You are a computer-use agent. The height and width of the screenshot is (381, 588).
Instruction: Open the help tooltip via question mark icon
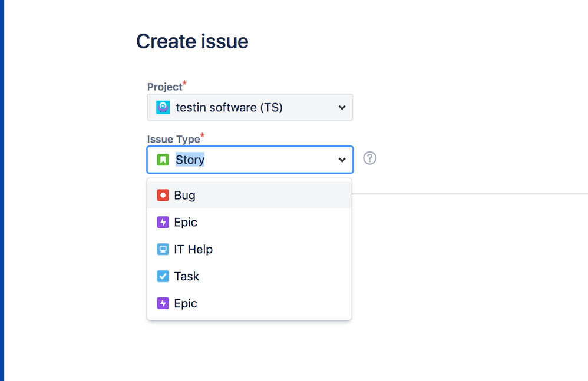tap(369, 158)
